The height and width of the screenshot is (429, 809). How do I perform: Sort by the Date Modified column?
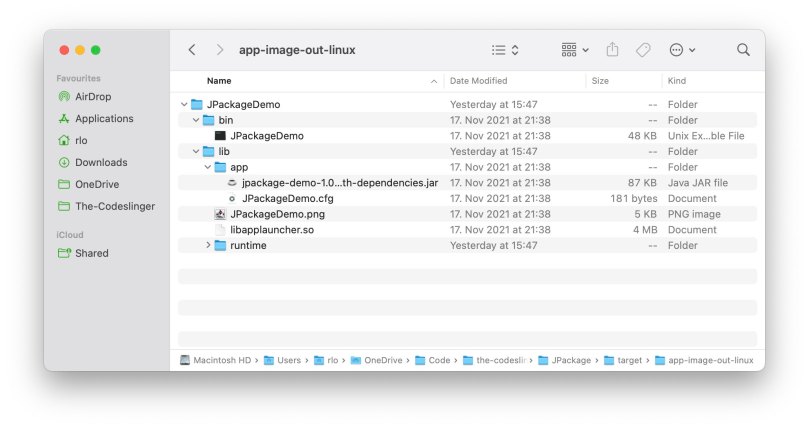point(478,81)
